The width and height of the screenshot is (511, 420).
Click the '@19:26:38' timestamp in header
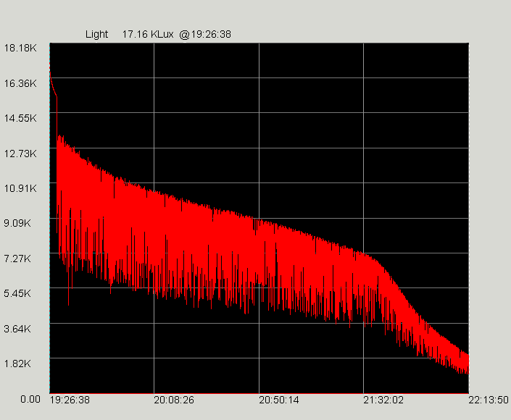[205, 34]
